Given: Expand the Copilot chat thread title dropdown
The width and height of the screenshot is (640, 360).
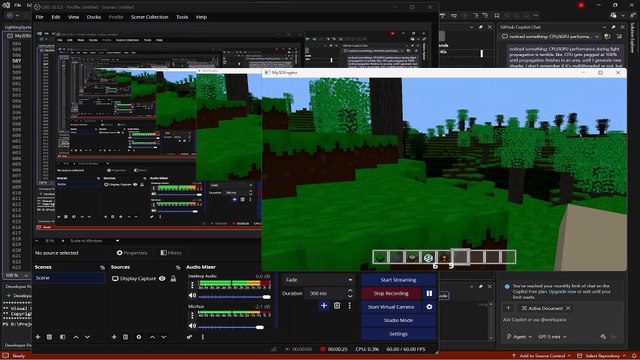Looking at the screenshot, I should pyautogui.click(x=597, y=37).
